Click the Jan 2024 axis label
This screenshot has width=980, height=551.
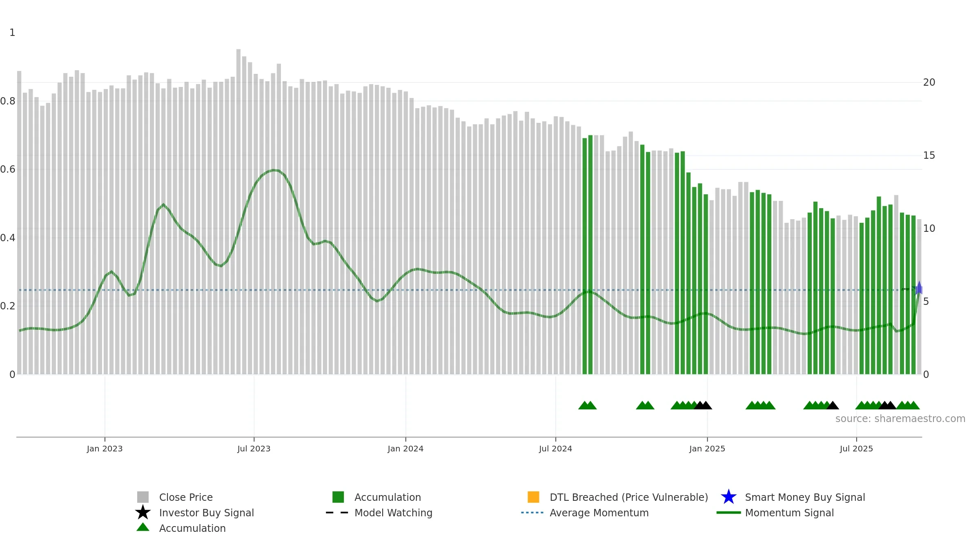point(405,449)
